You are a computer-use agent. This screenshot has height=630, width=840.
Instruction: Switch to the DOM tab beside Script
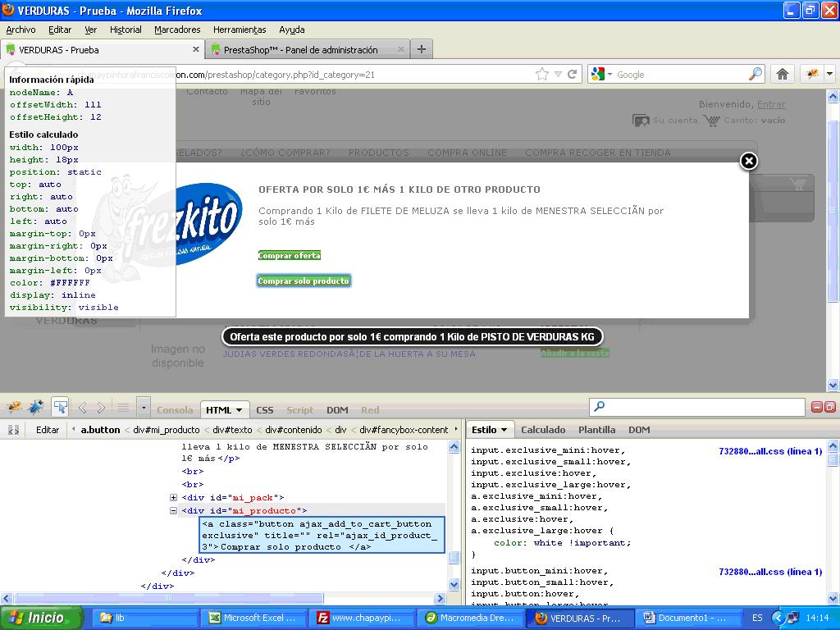click(337, 410)
